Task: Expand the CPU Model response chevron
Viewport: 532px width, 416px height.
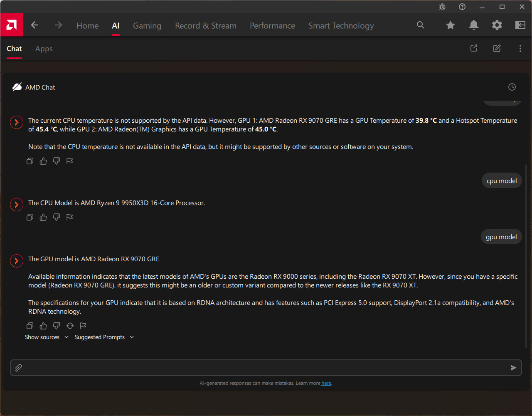Action: (17, 205)
